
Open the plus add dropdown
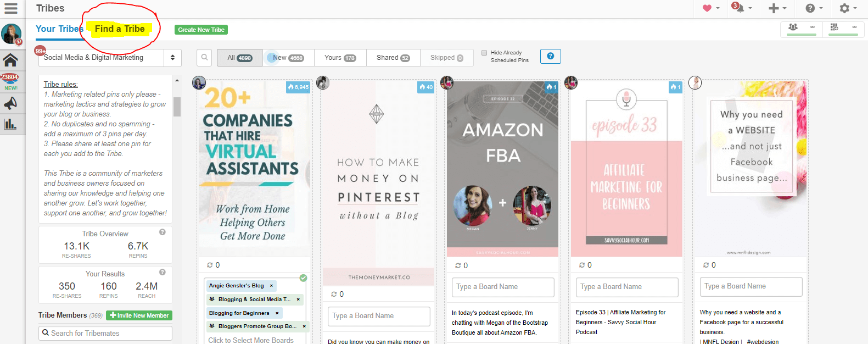[777, 8]
